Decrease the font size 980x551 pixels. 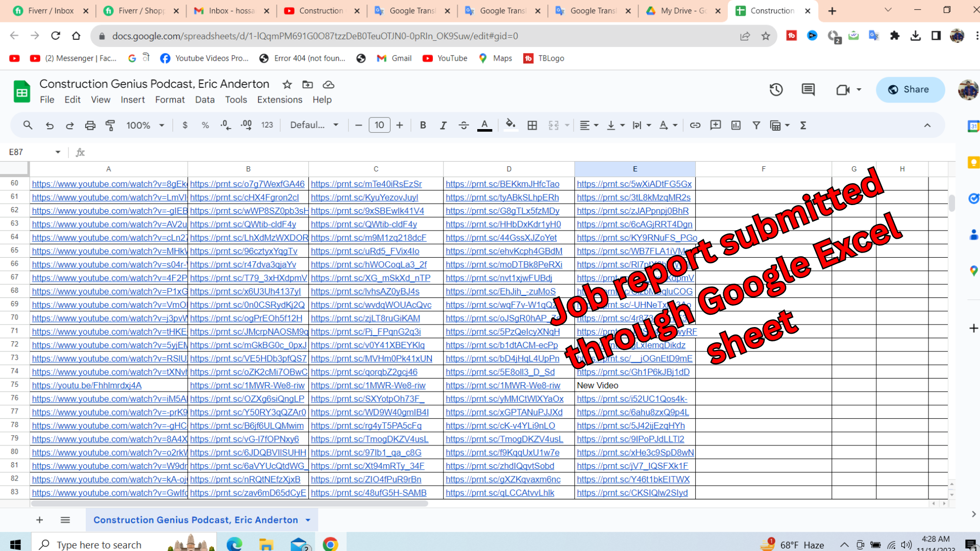(x=359, y=125)
